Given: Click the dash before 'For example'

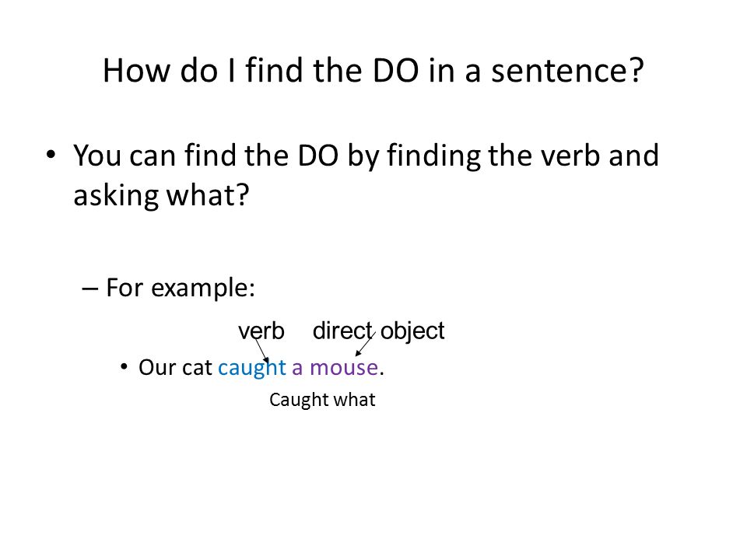Looking at the screenshot, I should 90,288.
